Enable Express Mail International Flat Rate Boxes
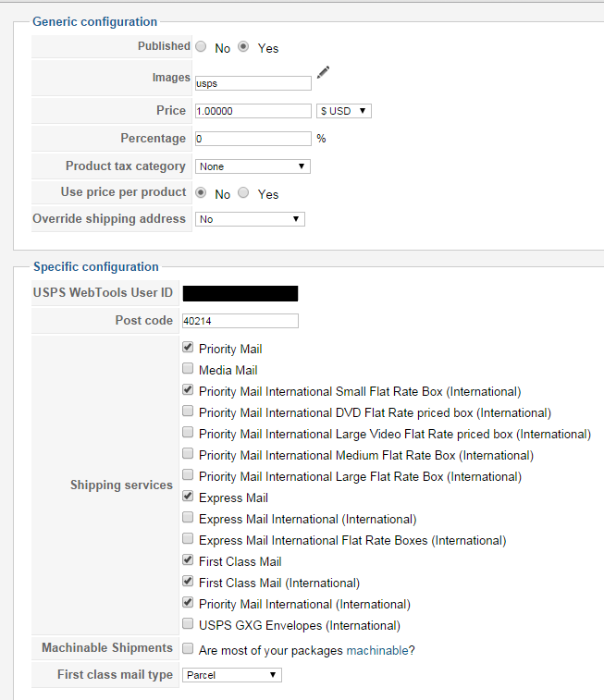 (189, 539)
